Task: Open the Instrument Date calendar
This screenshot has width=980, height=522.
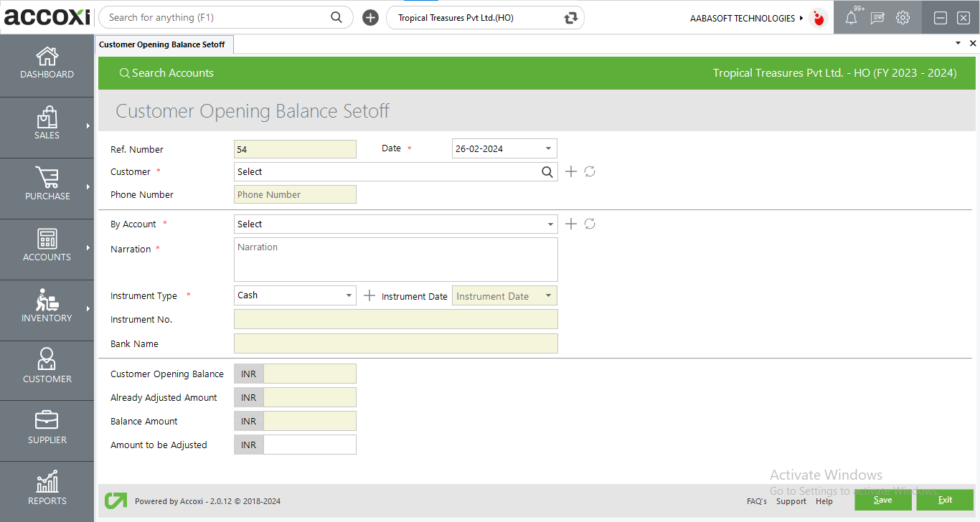Action: [x=548, y=295]
